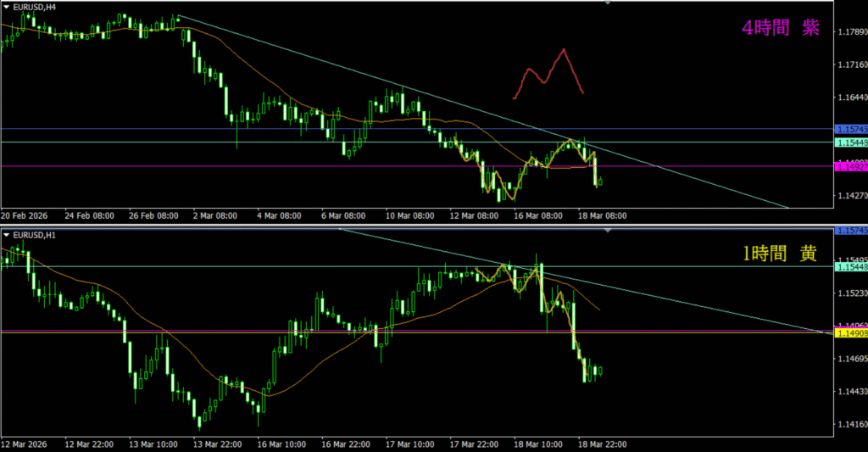Click the dropdown triangle beside EURUSD,H4
The image size is (868, 452).
(x=7, y=6)
